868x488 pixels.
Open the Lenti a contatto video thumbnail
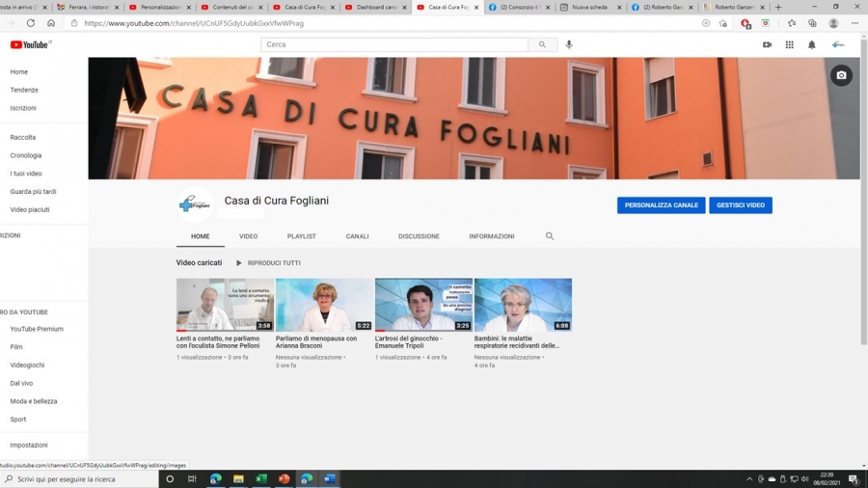pyautogui.click(x=225, y=305)
